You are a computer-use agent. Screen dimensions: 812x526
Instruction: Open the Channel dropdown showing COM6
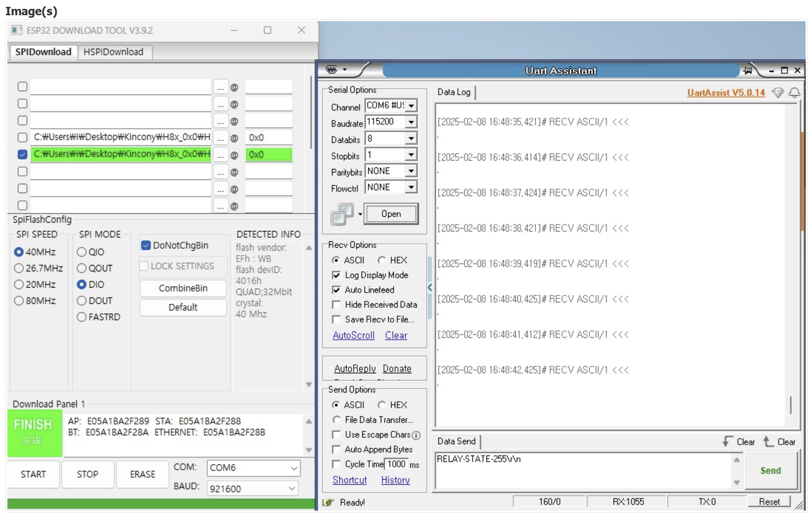(411, 106)
